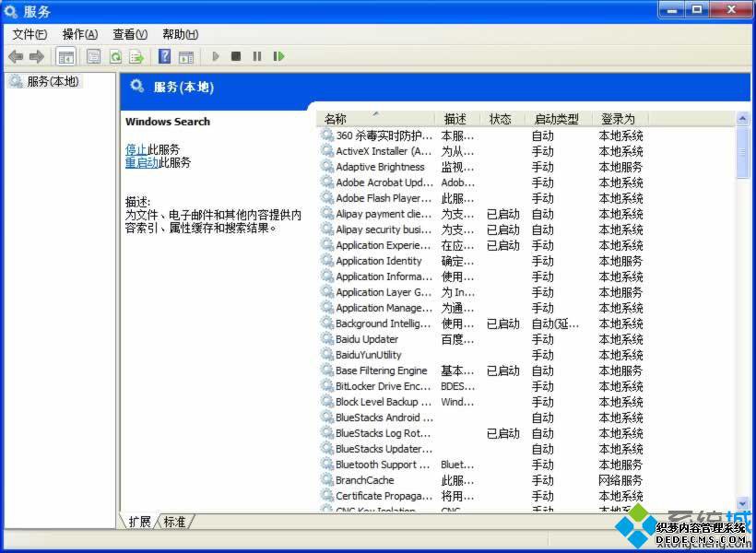
Task: Click the 自动(延... startup type cell
Action: (x=555, y=324)
